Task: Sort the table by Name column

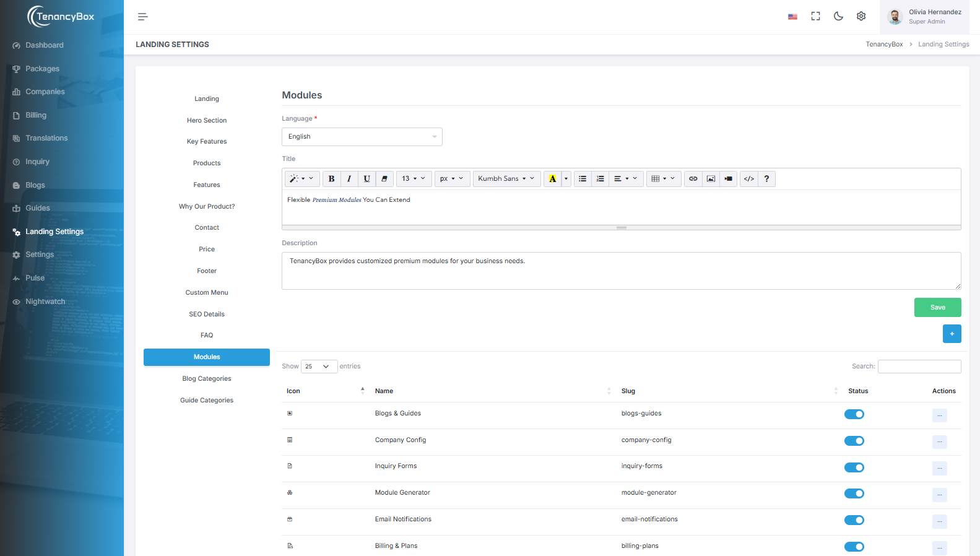Action: coord(492,391)
